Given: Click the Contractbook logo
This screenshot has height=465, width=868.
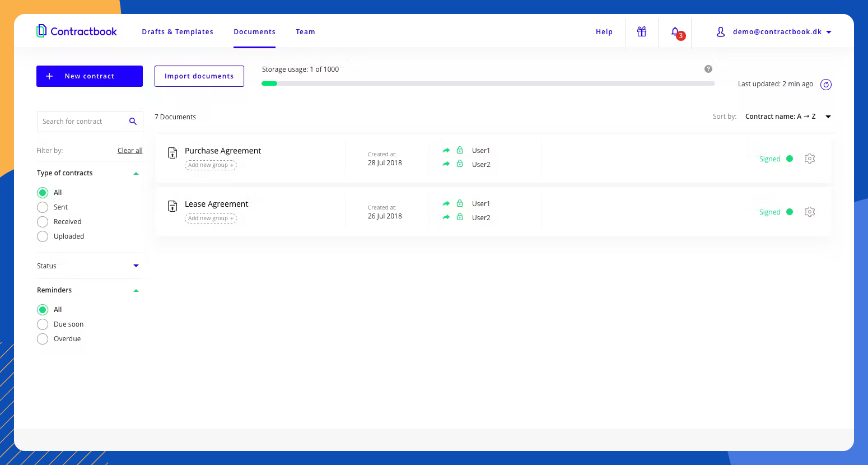Looking at the screenshot, I should [77, 31].
